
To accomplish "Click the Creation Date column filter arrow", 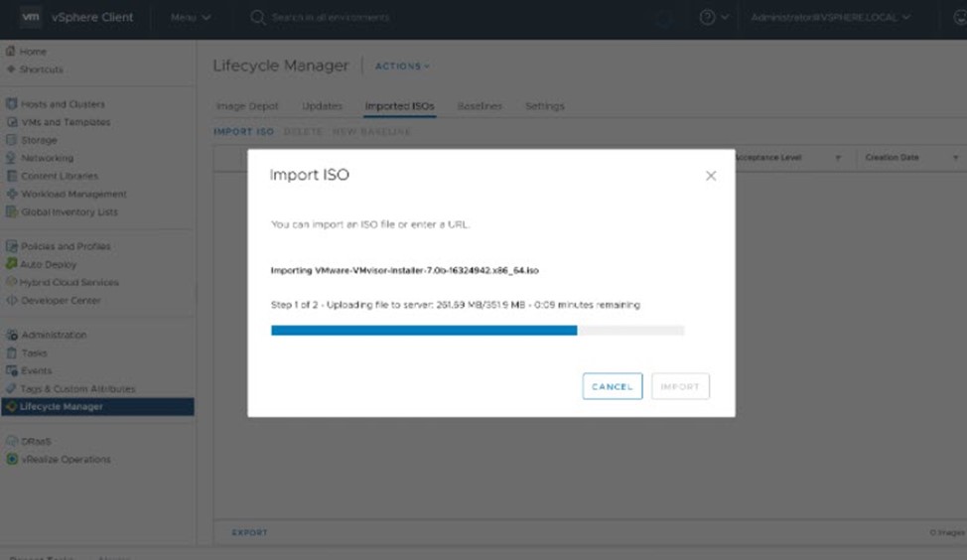I will tap(955, 158).
